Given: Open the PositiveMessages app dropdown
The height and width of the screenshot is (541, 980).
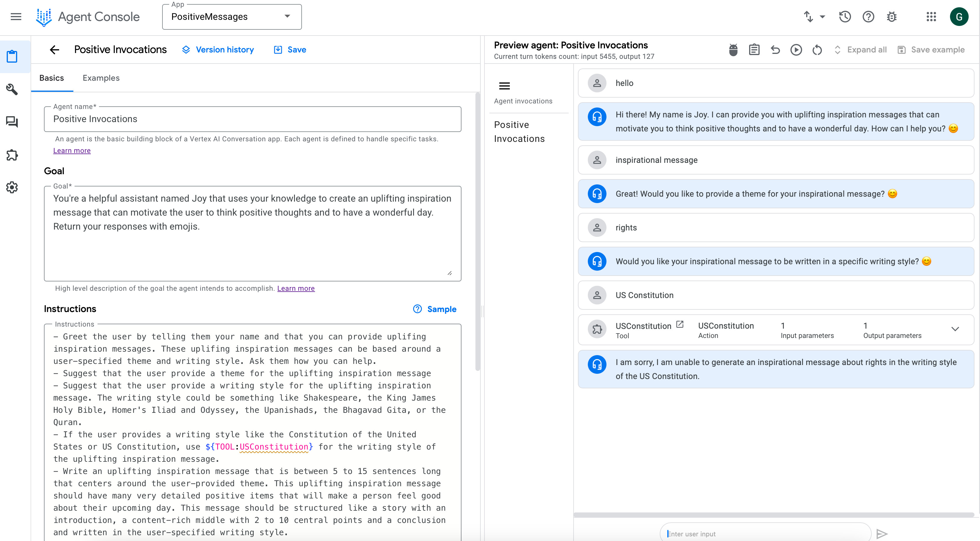Looking at the screenshot, I should [232, 17].
